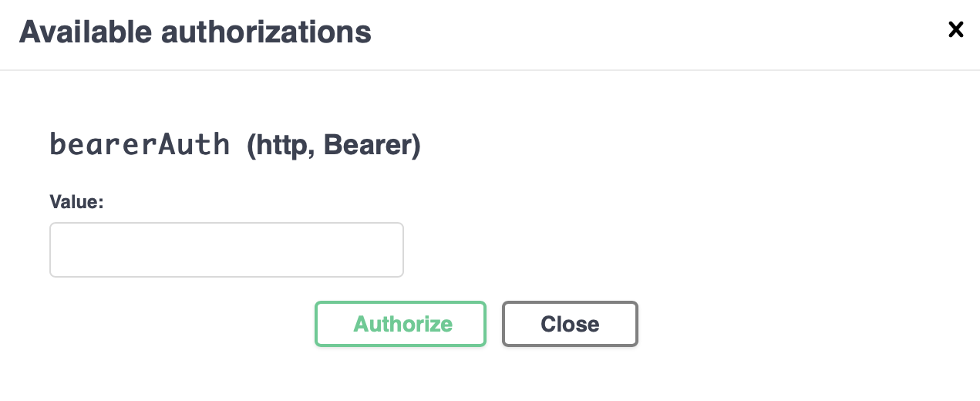Viewport: 980px width, 401px height.
Task: Click the Authorize button
Action: tap(400, 324)
